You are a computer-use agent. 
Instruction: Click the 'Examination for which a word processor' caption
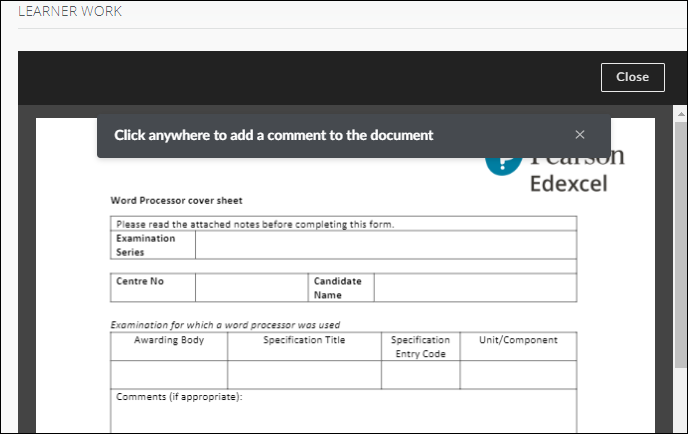click(225, 325)
